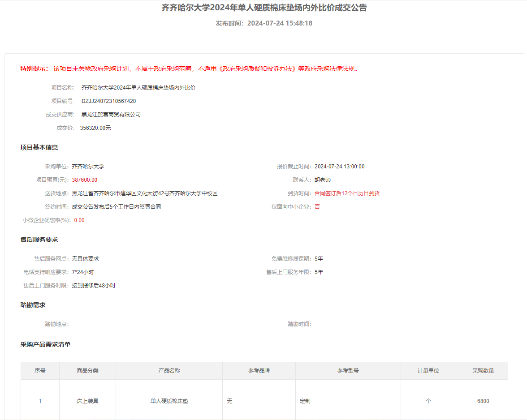Click the 报价截止时间 value 2024-07-24 13:00:00
This screenshot has width=527, height=420.
(x=339, y=167)
